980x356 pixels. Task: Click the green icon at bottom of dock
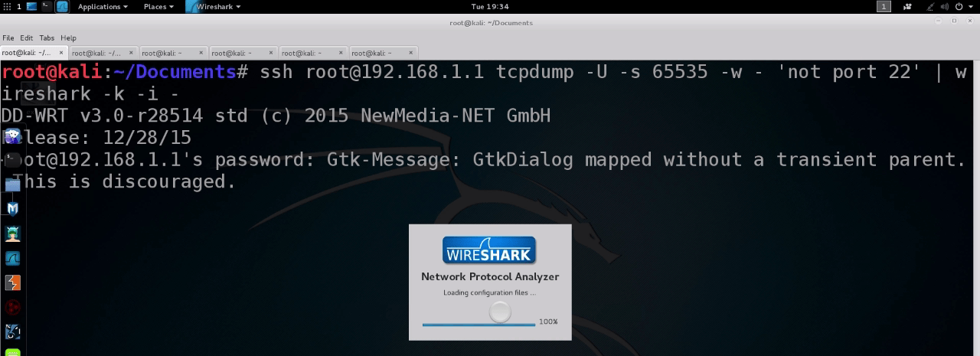pos(12,352)
